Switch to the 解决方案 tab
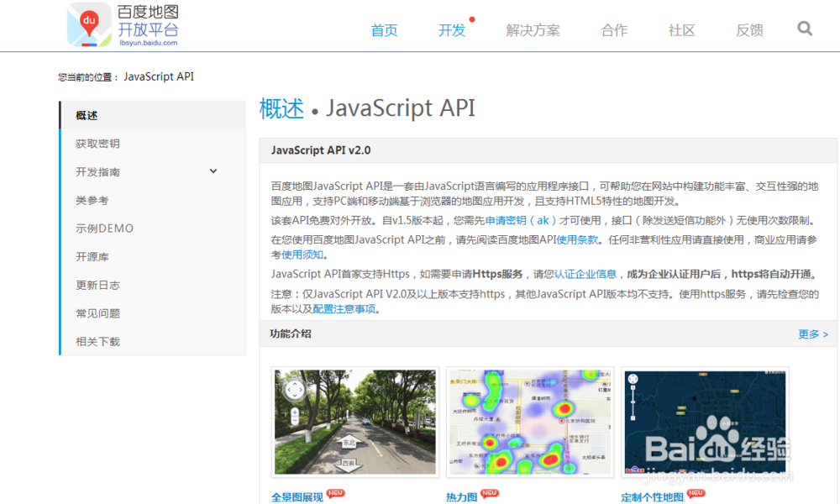 [533, 30]
